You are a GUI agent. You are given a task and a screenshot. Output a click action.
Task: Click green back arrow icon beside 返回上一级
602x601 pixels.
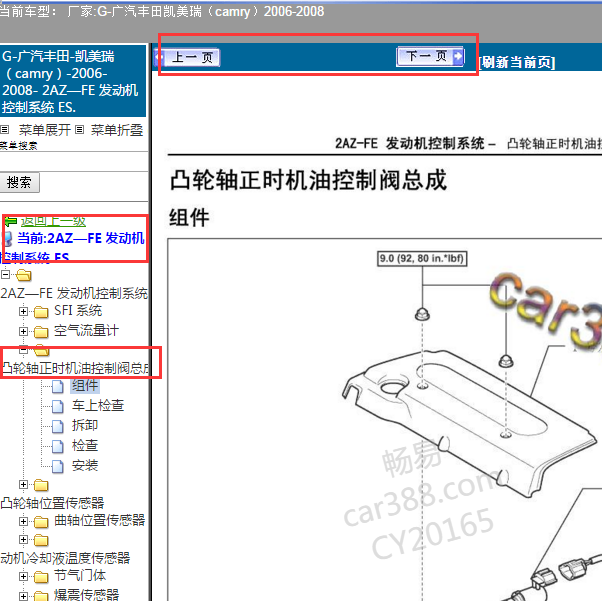10,222
